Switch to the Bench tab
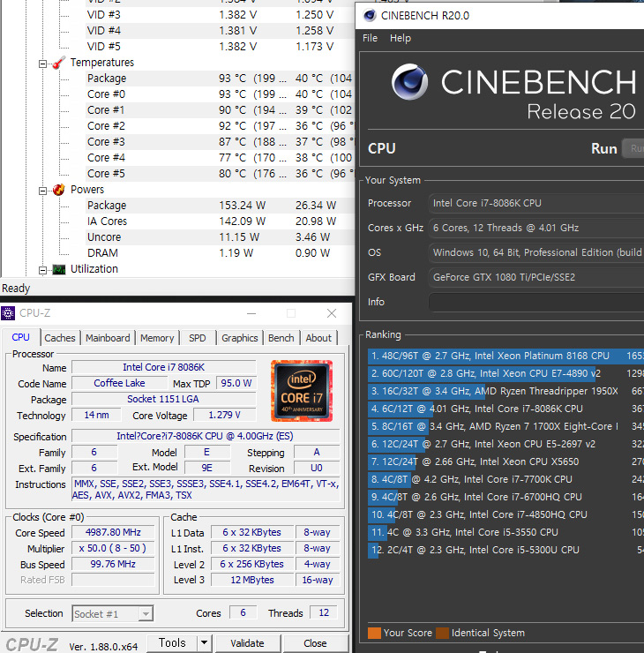Screen dimensions: 644x653 [x=281, y=338]
